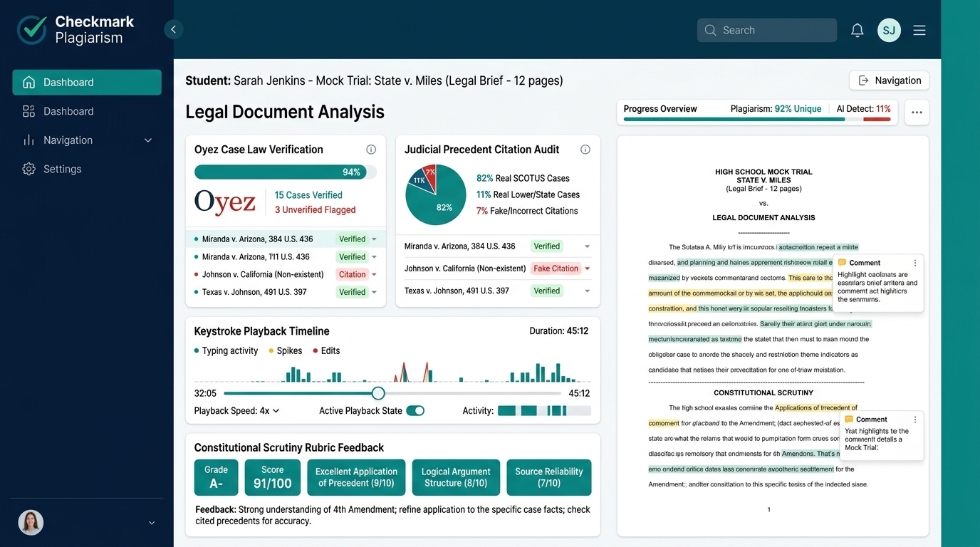This screenshot has height=547, width=980.
Task: Click the 82% Real SCOTUS Cases legend entry
Action: point(523,178)
